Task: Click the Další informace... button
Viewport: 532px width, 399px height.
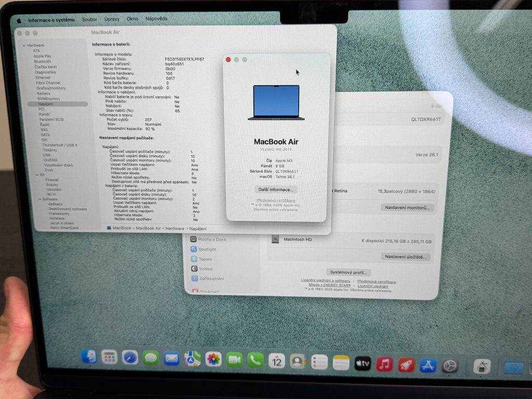Action: [276, 190]
